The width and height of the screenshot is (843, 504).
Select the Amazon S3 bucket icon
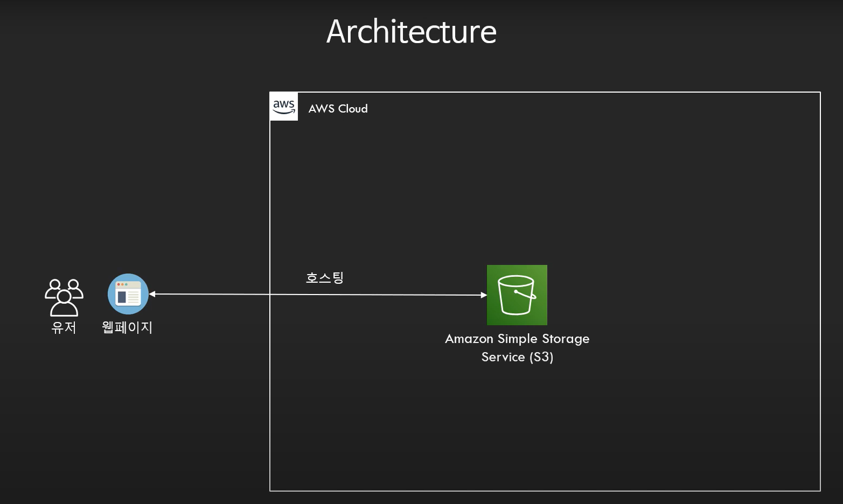pos(517,295)
